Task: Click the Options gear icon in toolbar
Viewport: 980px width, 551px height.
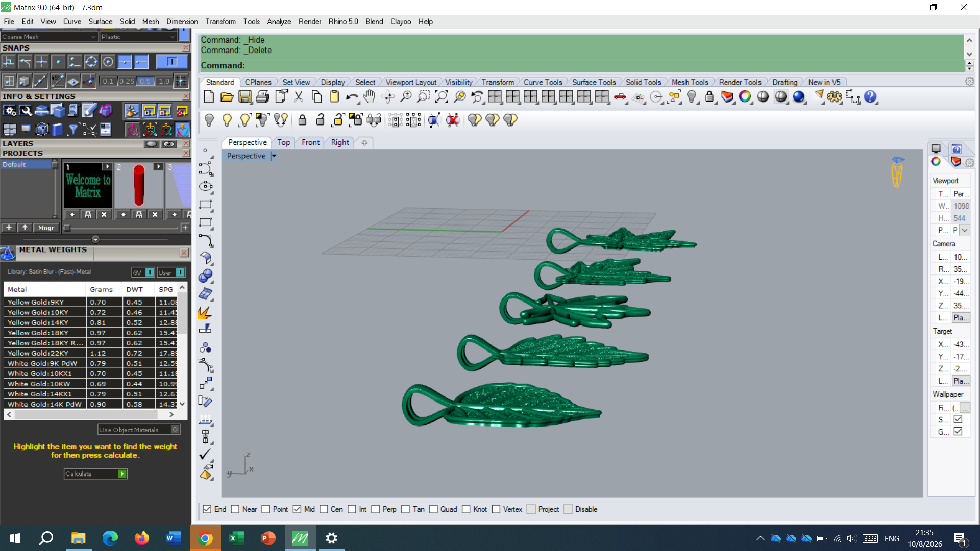Action: (835, 97)
